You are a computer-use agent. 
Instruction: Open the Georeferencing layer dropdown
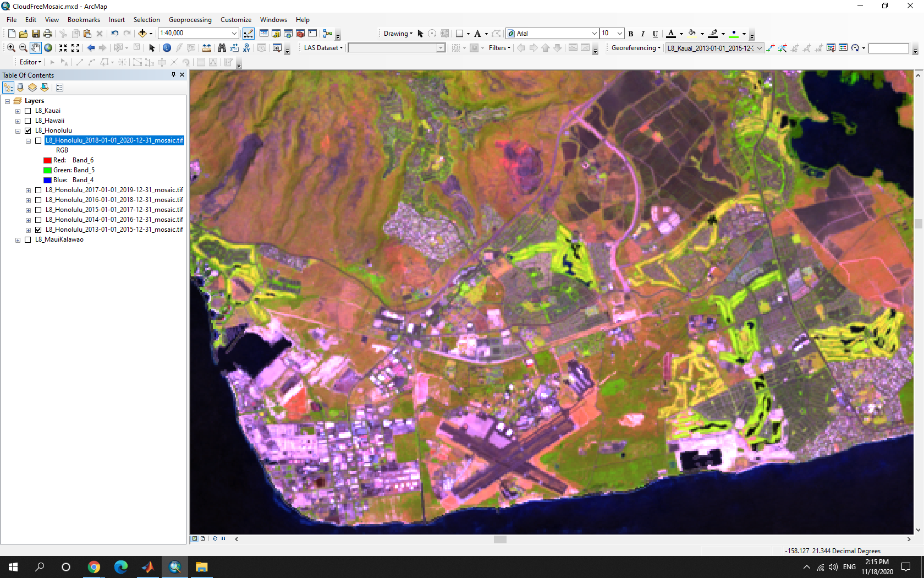760,48
